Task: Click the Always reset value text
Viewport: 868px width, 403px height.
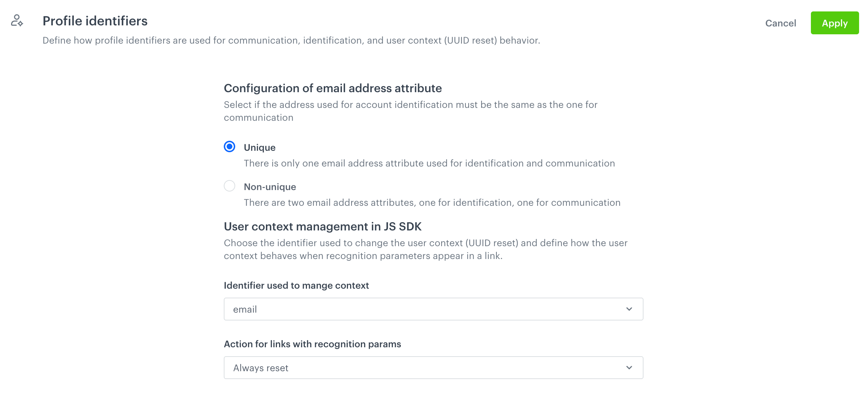Action: (x=261, y=368)
